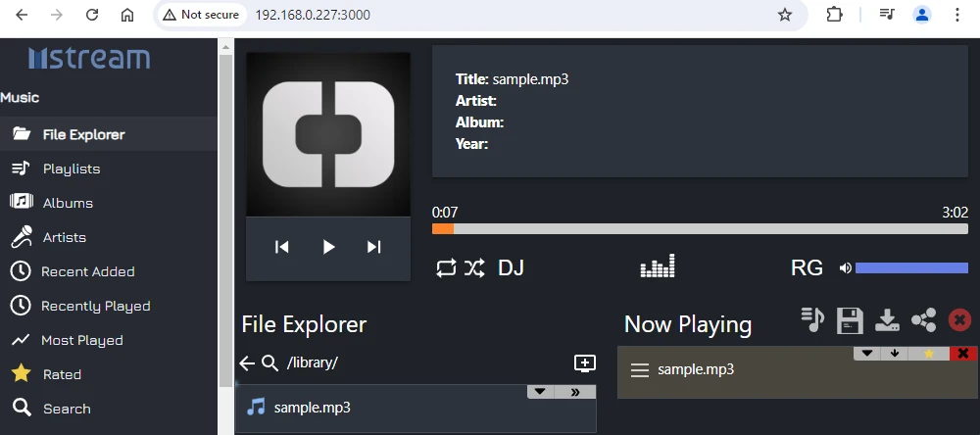Search within the /library/ folder
This screenshot has width=980, height=435.
(x=270, y=363)
